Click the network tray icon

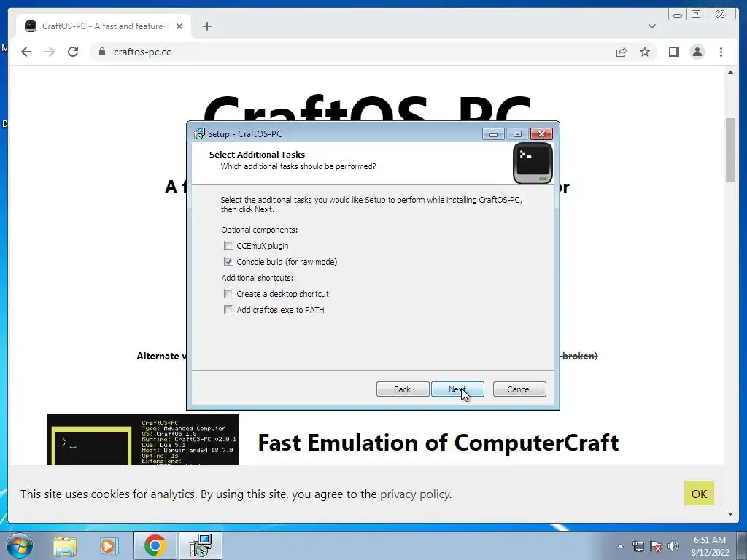click(x=638, y=546)
